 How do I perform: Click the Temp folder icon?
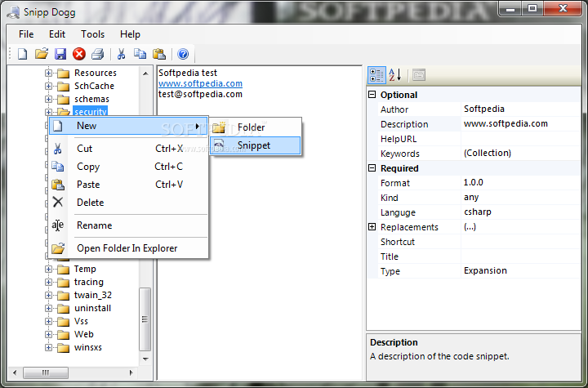tap(64, 269)
